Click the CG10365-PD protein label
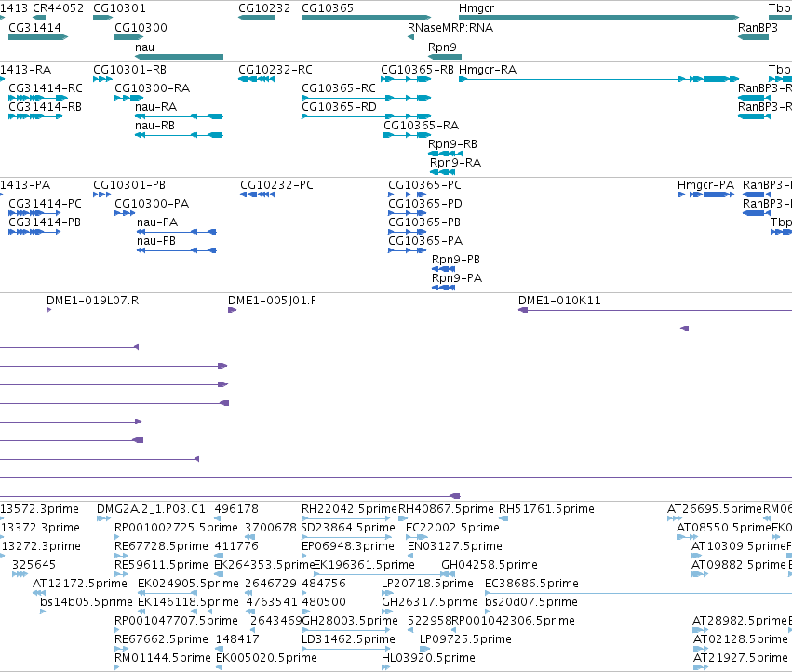Viewport: 792px width, 672px height. 424,204
